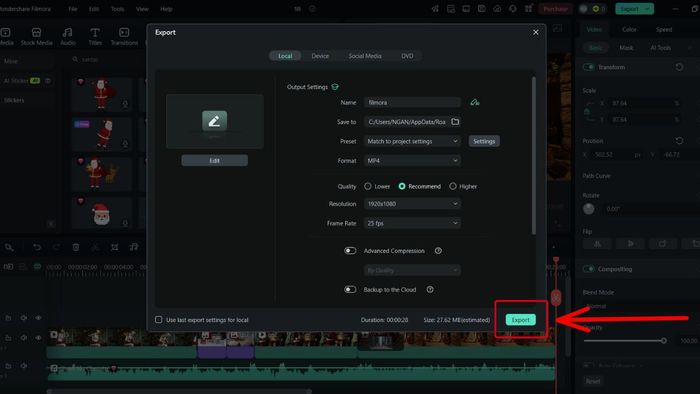Viewport: 700px width, 394px height.
Task: Click the green Export button in dialog
Action: [521, 319]
